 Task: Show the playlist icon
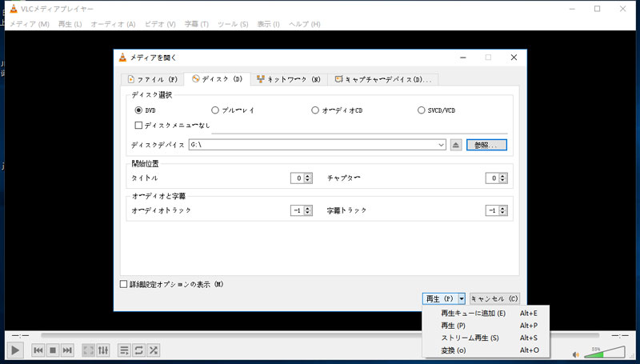pos(124,350)
